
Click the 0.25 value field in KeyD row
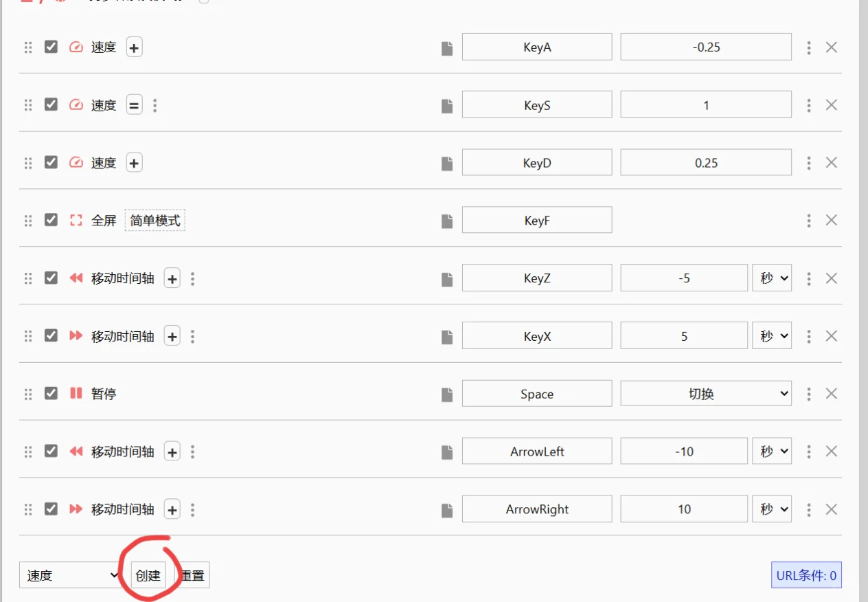point(706,163)
